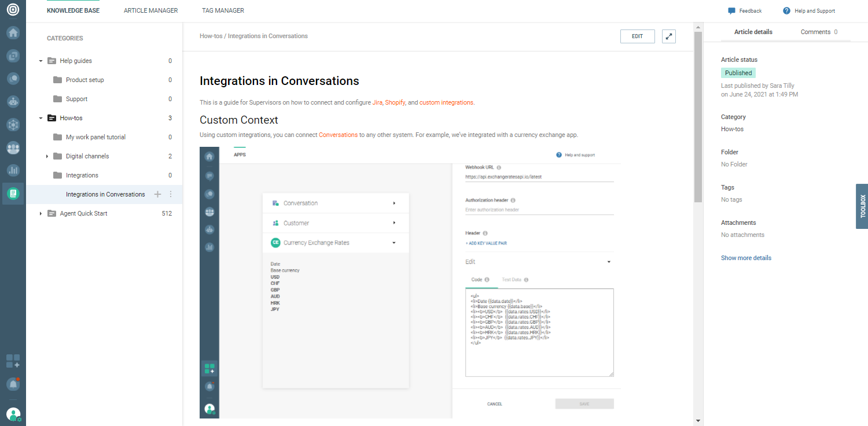Image resolution: width=868 pixels, height=426 pixels.
Task: Open the bar chart analytics icon
Action: click(13, 170)
